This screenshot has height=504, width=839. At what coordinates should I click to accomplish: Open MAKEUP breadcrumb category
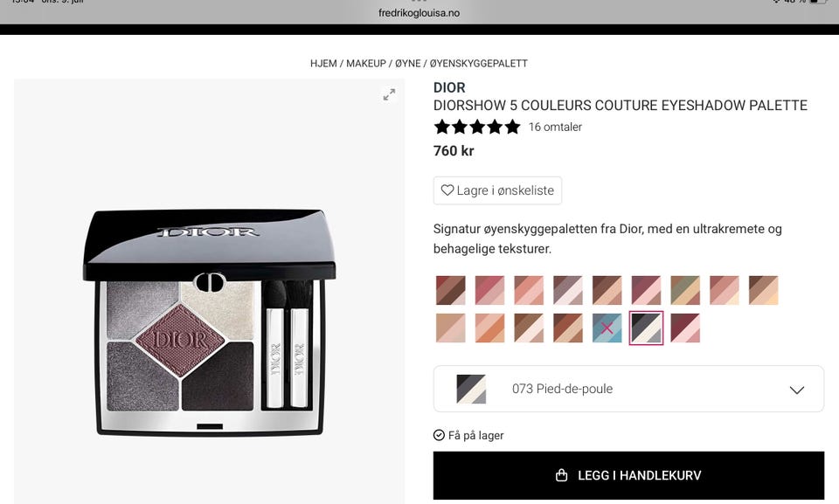[x=366, y=63]
